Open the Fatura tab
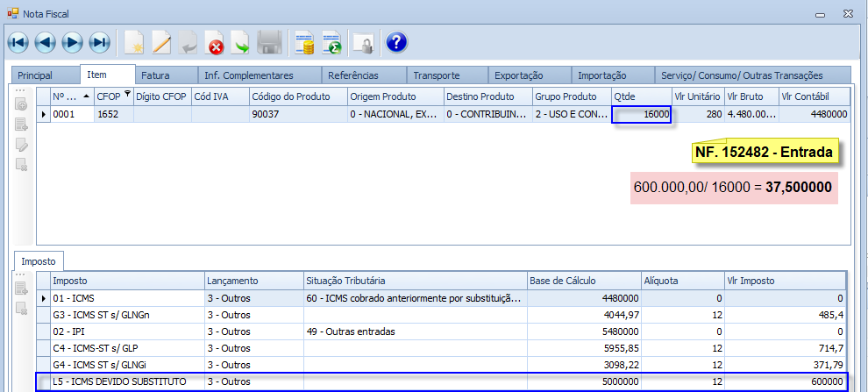This screenshot has width=868, height=392. (x=167, y=75)
